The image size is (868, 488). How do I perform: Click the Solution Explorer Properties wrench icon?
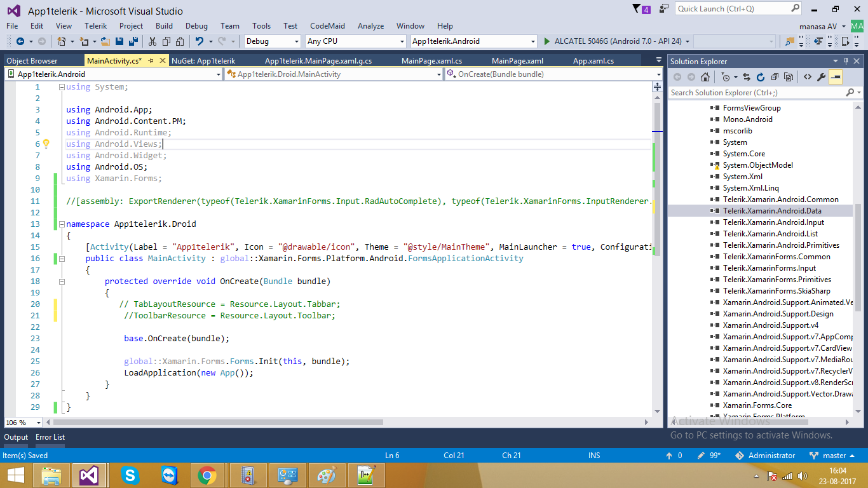point(821,78)
